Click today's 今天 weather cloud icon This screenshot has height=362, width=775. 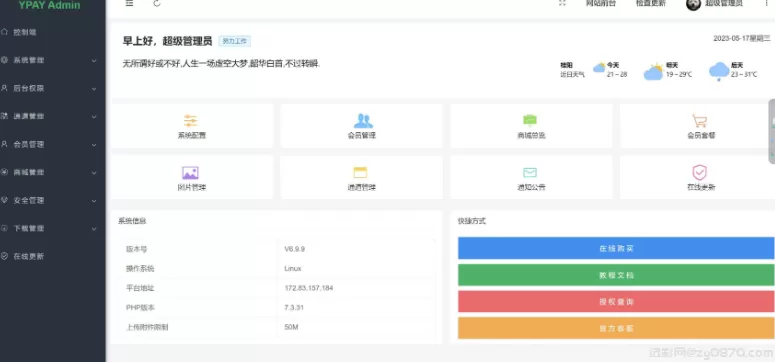(599, 67)
